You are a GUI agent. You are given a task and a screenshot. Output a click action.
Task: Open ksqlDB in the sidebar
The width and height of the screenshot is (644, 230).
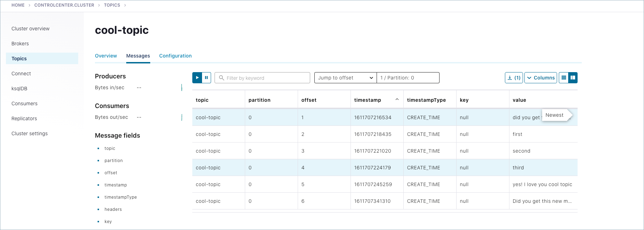19,89
